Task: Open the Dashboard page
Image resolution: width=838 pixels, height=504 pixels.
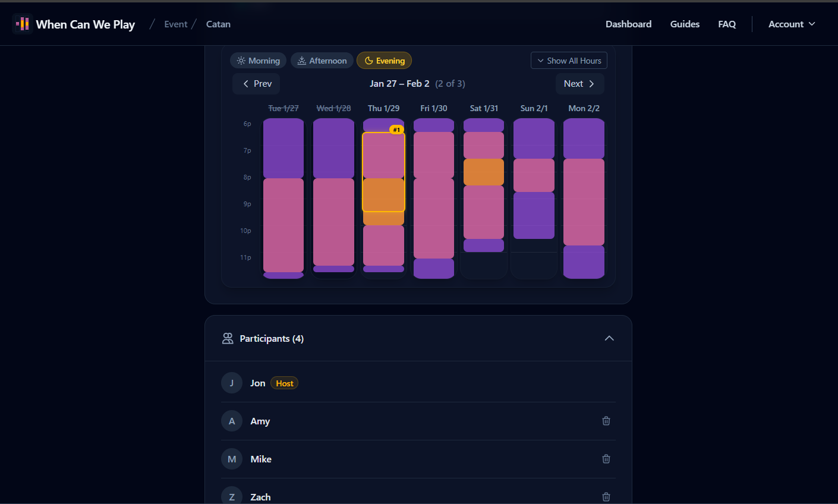Action: (x=628, y=24)
